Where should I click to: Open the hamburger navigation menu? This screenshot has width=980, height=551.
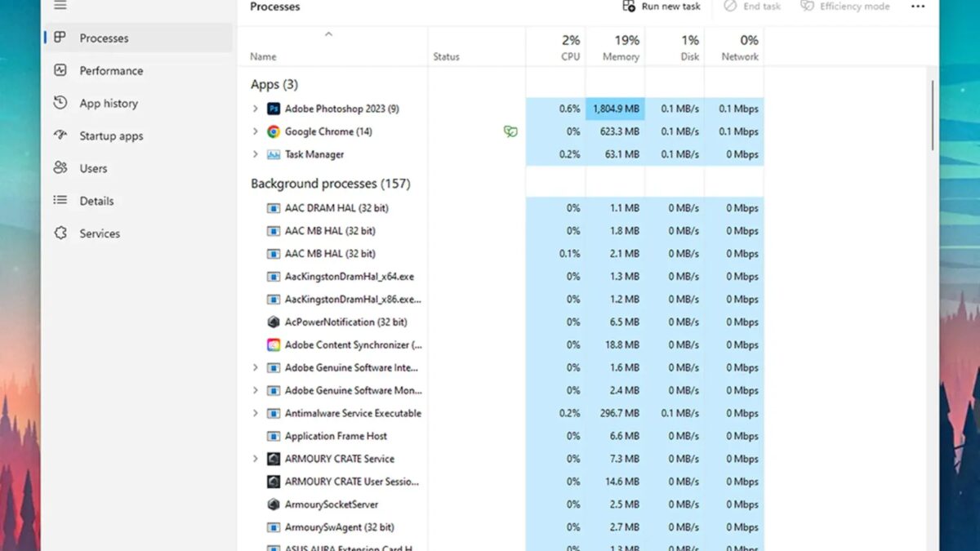coord(60,6)
